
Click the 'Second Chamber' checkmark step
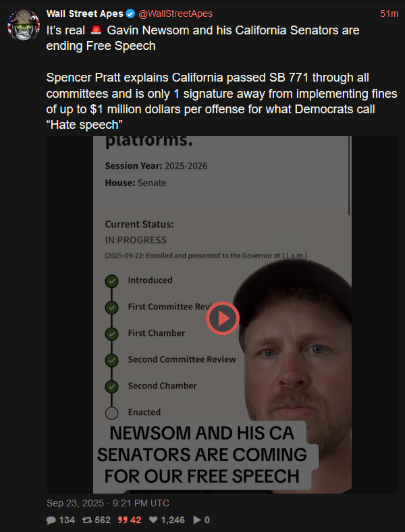[x=111, y=386]
